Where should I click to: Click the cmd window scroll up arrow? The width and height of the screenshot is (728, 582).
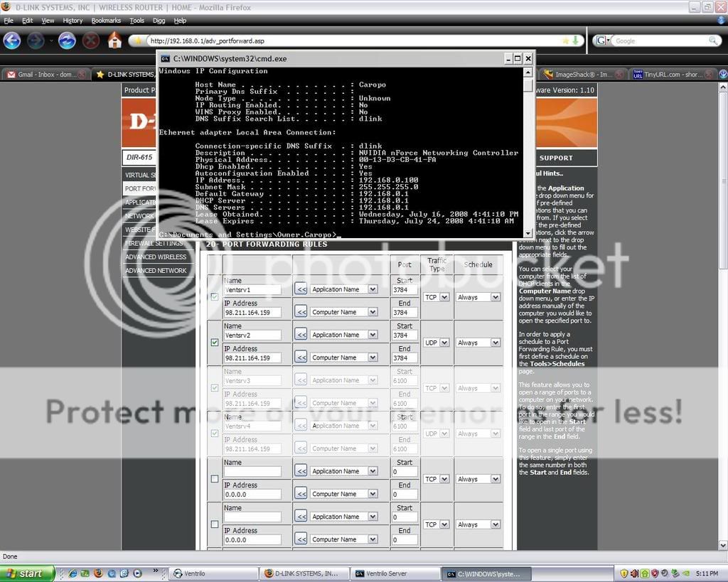pyautogui.click(x=528, y=72)
